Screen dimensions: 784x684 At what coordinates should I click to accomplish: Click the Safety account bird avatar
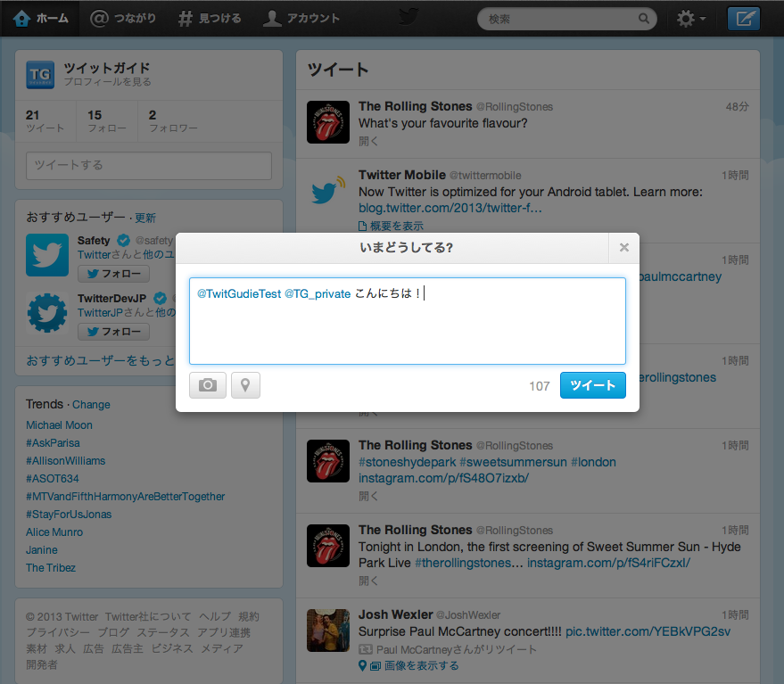click(47, 255)
